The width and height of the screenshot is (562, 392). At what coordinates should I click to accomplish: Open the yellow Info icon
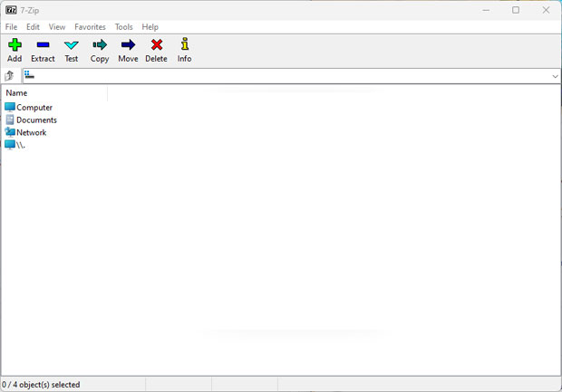click(x=185, y=43)
